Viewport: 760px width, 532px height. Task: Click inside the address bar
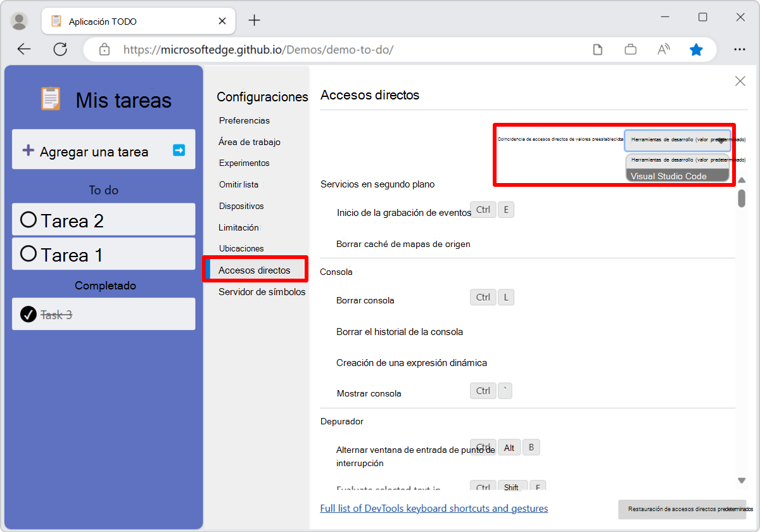[x=317, y=49]
